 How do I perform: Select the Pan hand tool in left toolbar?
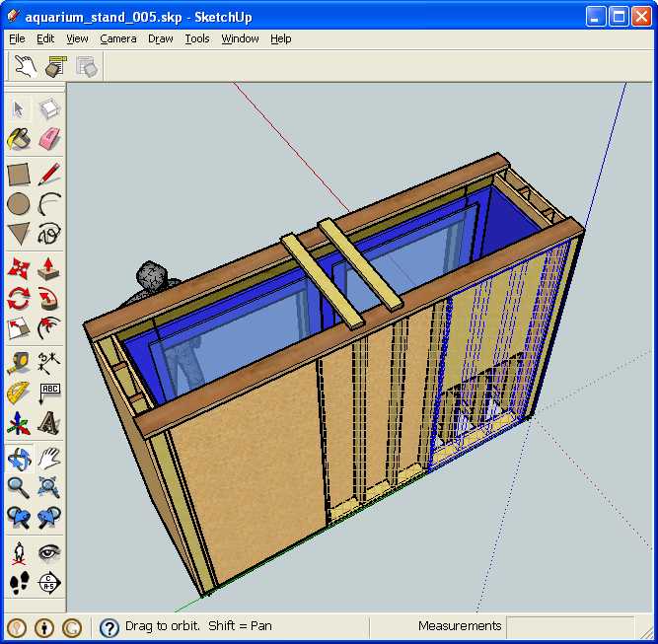pos(49,459)
